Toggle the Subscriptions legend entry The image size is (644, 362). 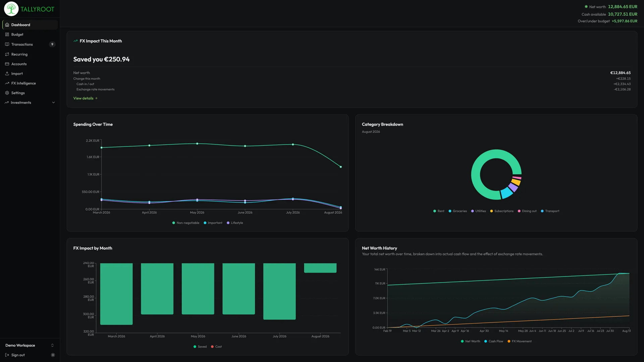click(x=502, y=211)
